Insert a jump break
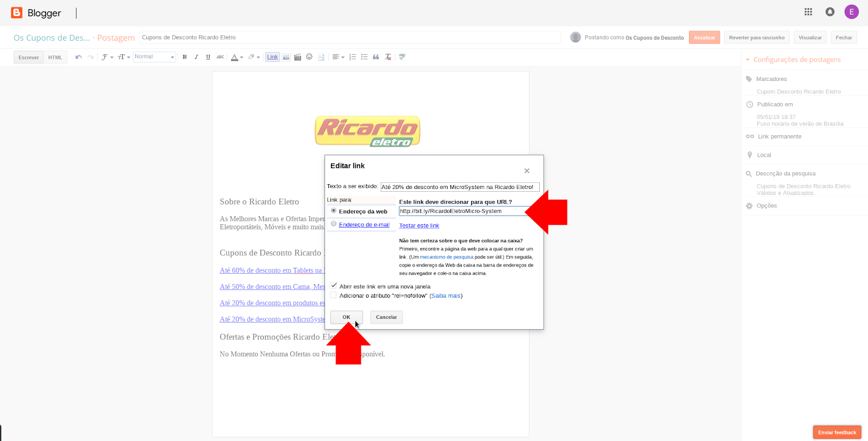This screenshot has width=868, height=441. [x=321, y=57]
